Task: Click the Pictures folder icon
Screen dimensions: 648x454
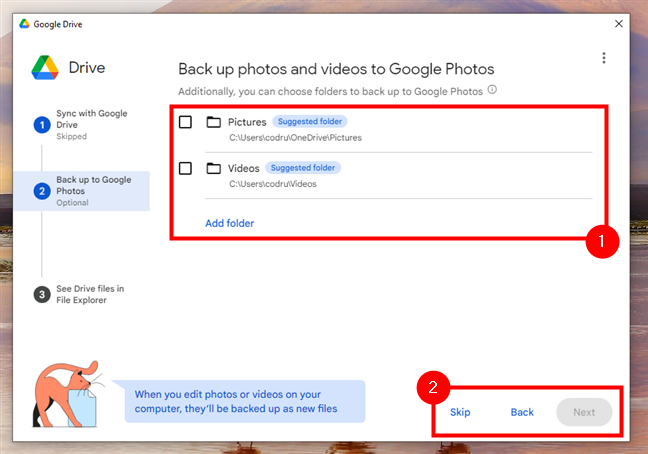Action: click(214, 122)
